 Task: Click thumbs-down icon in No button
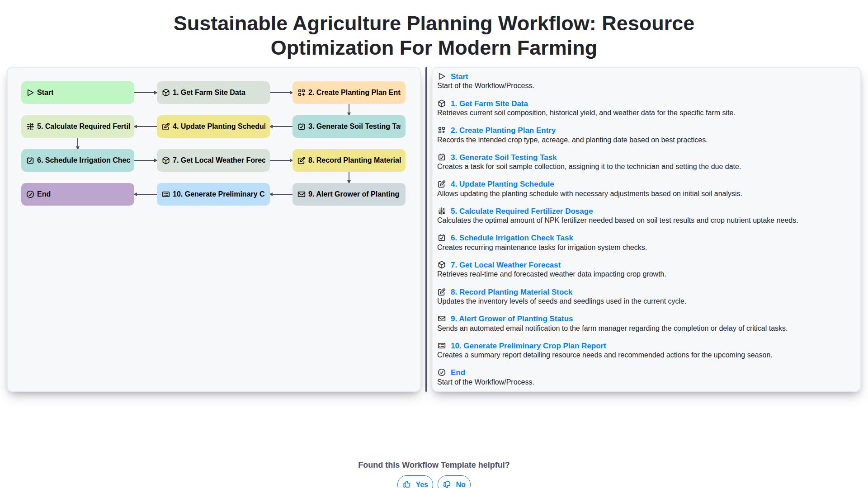447,484
